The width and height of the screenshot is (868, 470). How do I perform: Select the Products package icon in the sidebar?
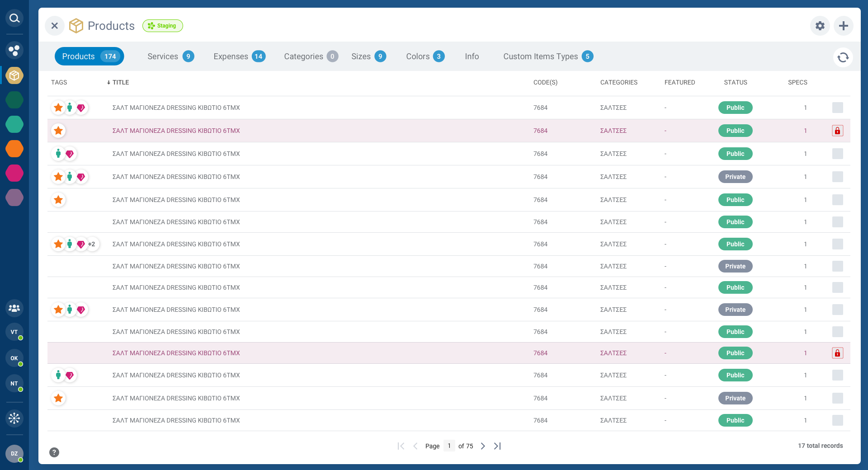pyautogui.click(x=14, y=75)
